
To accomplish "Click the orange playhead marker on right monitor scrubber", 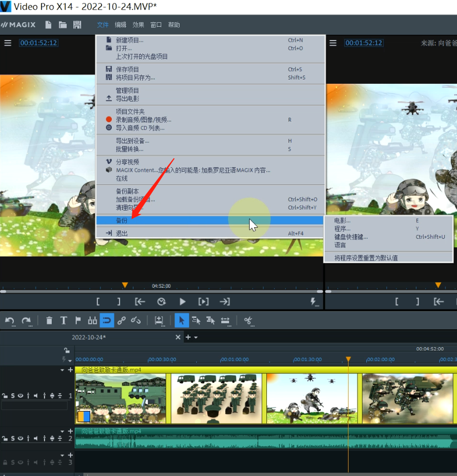I will [438, 285].
